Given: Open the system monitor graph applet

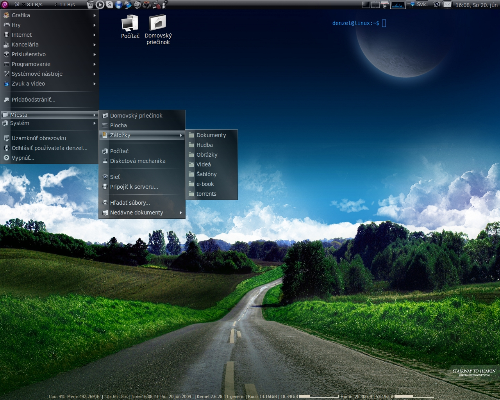Looking at the screenshot, I should [398, 5].
